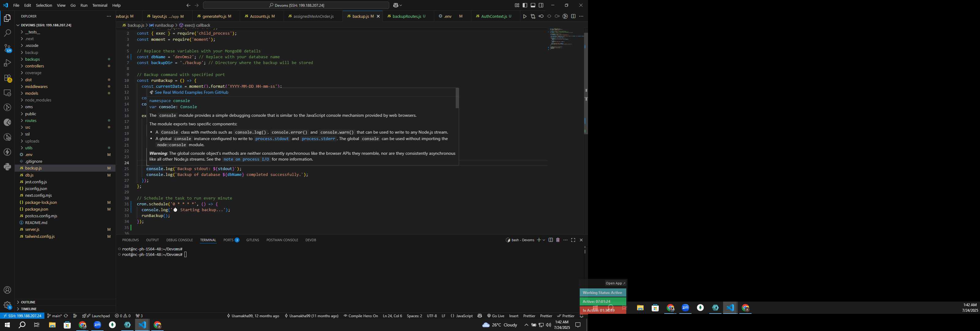
Task: Open Zoom app in Windows taskbar
Action: (97, 325)
